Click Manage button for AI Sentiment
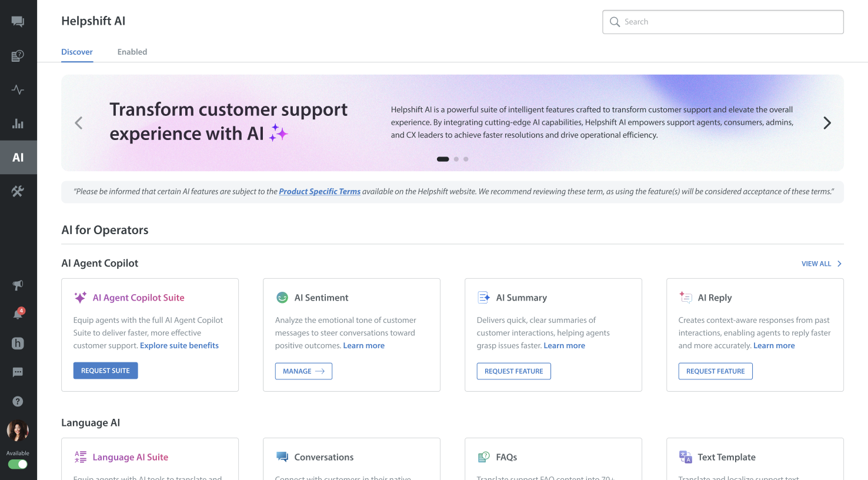This screenshot has width=868, height=480. pyautogui.click(x=303, y=371)
